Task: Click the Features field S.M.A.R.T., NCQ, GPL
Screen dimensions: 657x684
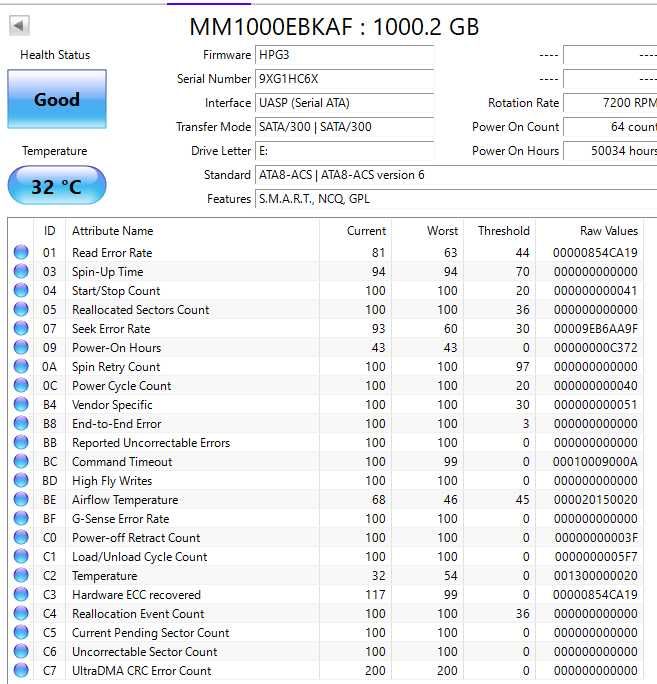Action: (456, 199)
